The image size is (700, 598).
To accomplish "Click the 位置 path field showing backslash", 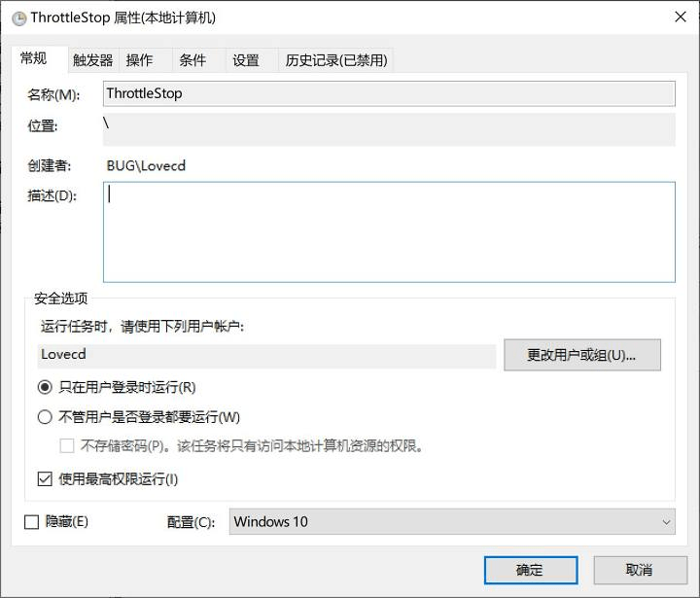I will click(389, 129).
